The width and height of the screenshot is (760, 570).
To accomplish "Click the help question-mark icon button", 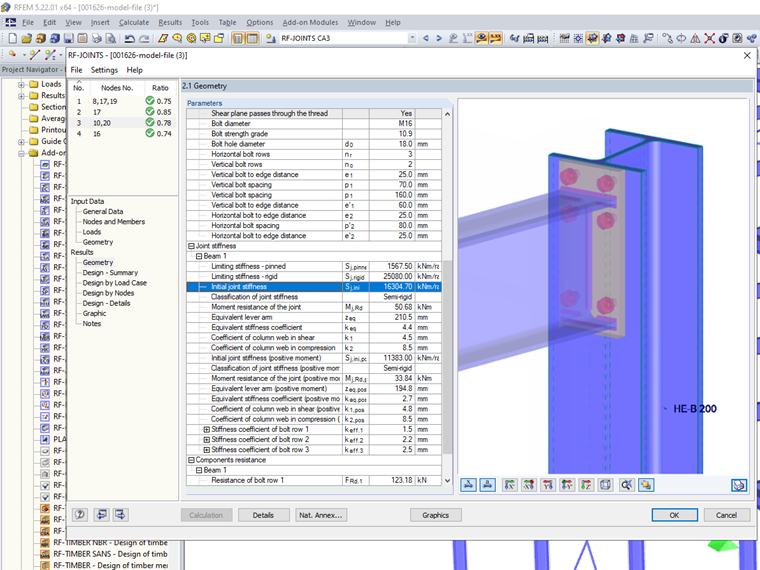I will tap(80, 515).
